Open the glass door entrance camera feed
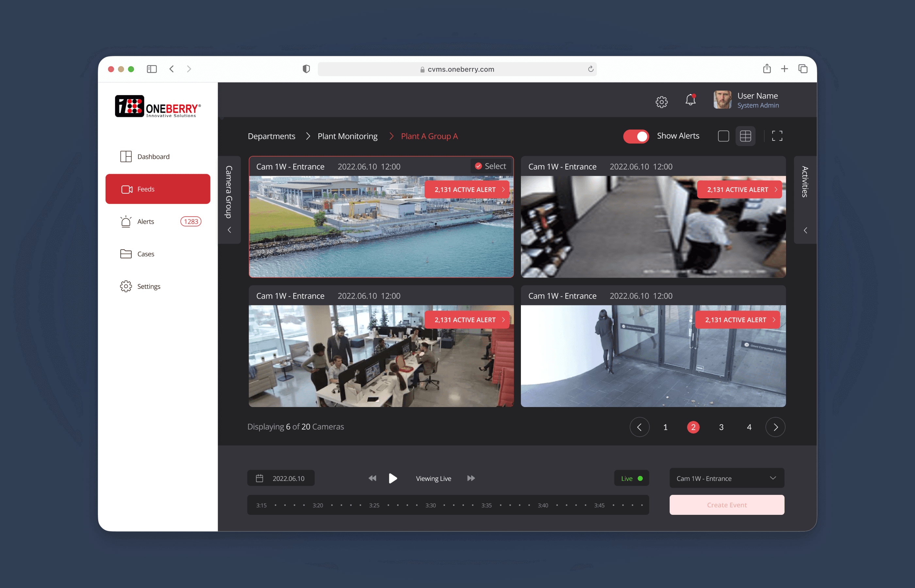 [653, 356]
